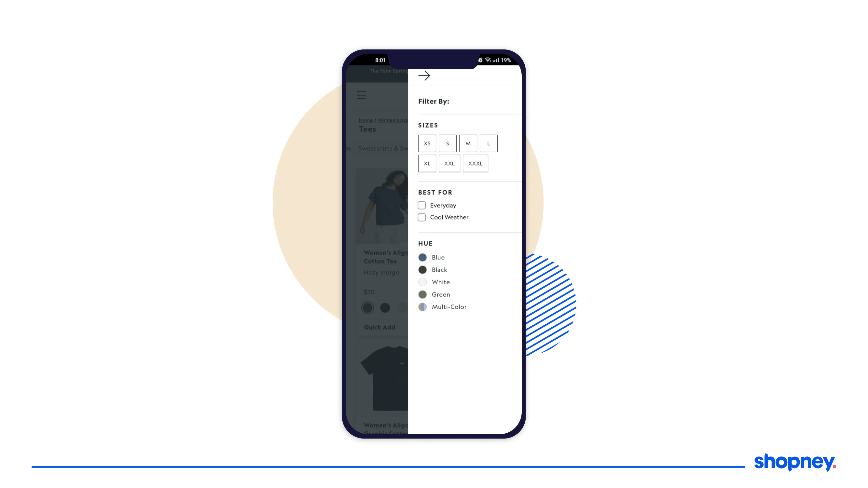Viewport: 868px width, 488px height.
Task: Click the back arrow navigation icon
Action: pyautogui.click(x=424, y=76)
